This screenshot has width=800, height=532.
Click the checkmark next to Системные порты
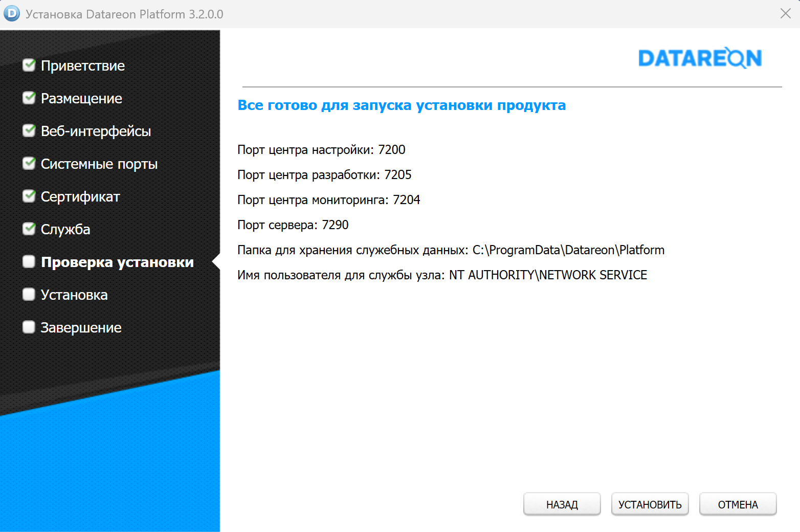pos(29,164)
